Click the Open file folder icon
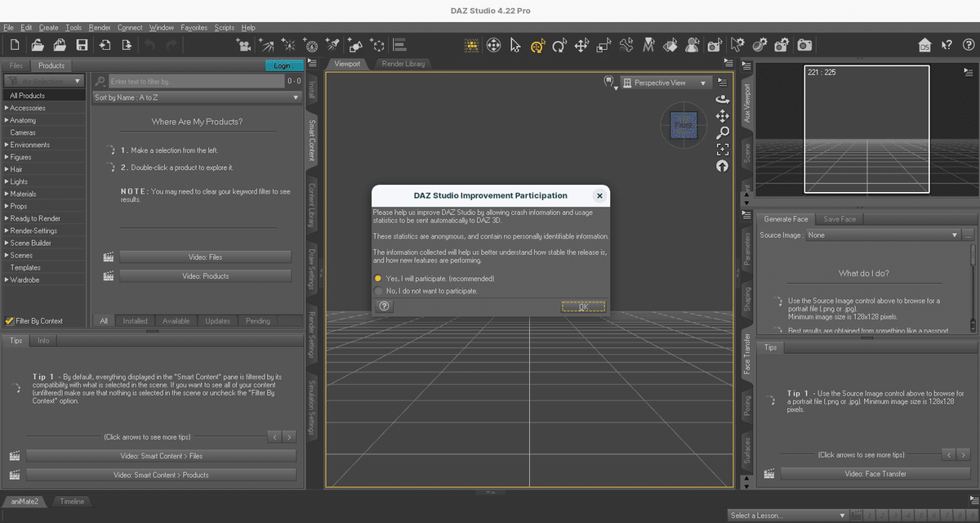The height and width of the screenshot is (523, 980). [38, 45]
